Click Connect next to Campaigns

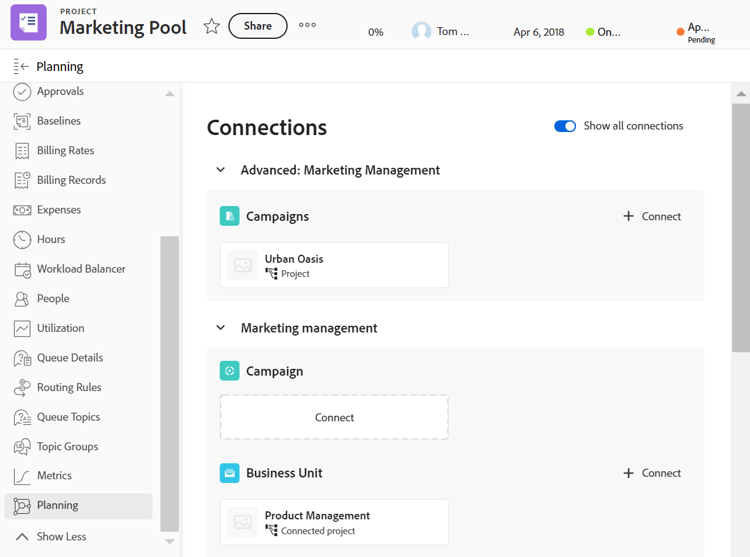click(652, 216)
